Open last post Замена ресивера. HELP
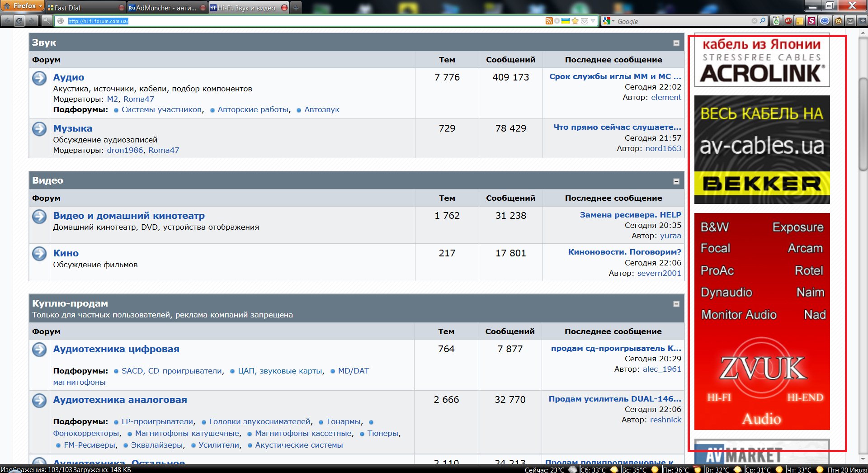Viewport: 868px width, 473px height. coord(630,215)
